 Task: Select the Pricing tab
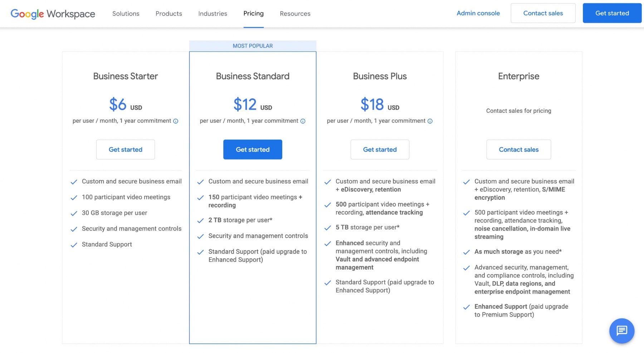point(254,14)
